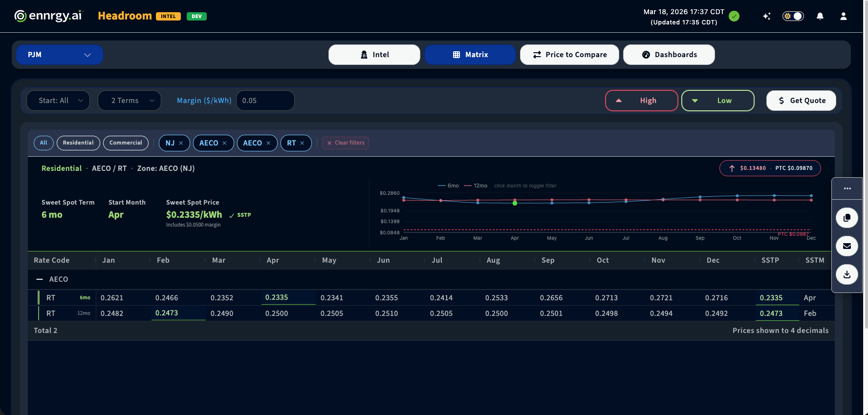Click the Get Quote button
Viewport: 868px width, 415px height.
[801, 101]
